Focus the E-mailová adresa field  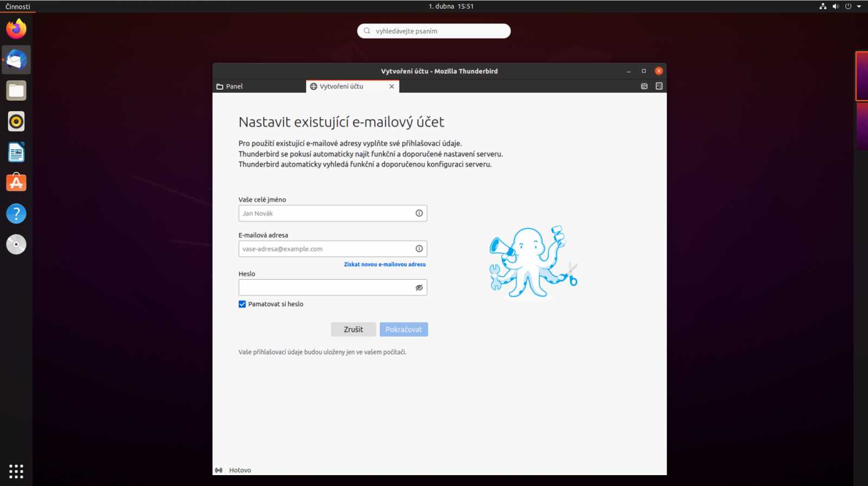333,249
